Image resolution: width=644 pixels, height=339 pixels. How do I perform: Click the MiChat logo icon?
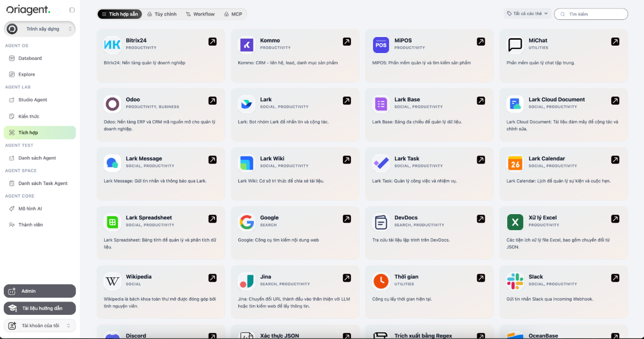point(515,45)
